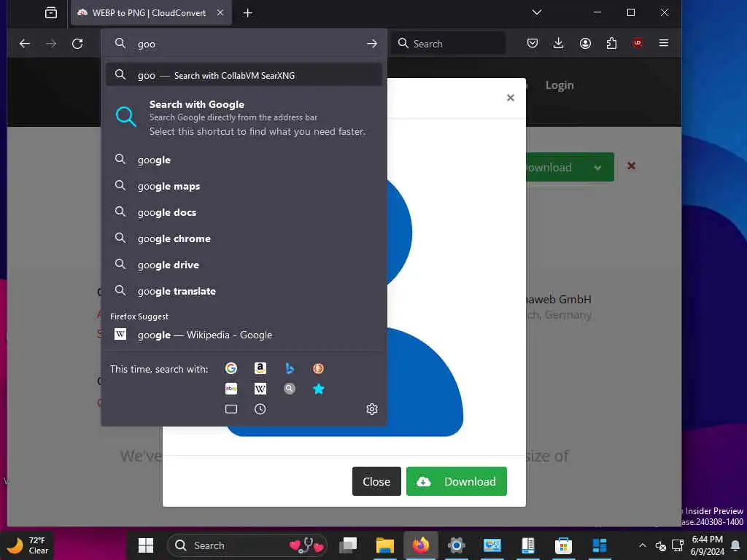Remove the file with red X
This screenshot has width=747, height=560.
(x=631, y=166)
